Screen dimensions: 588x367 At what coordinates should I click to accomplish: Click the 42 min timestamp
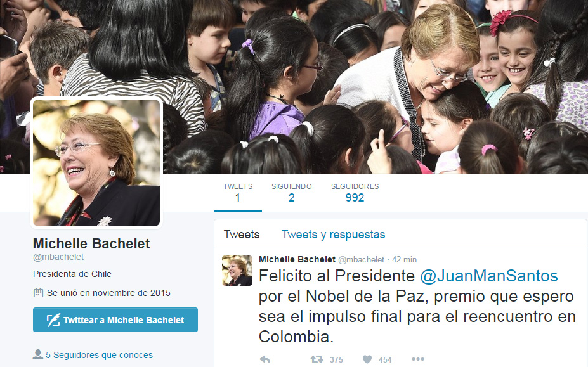[404, 259]
